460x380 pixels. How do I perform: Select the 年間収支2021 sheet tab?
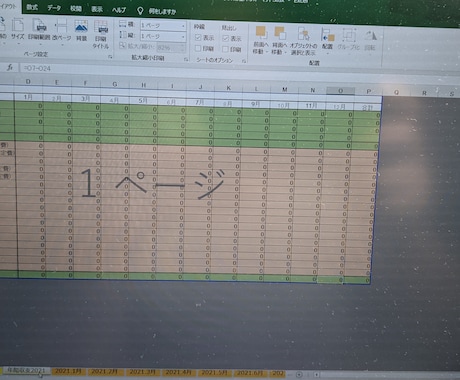(27, 371)
